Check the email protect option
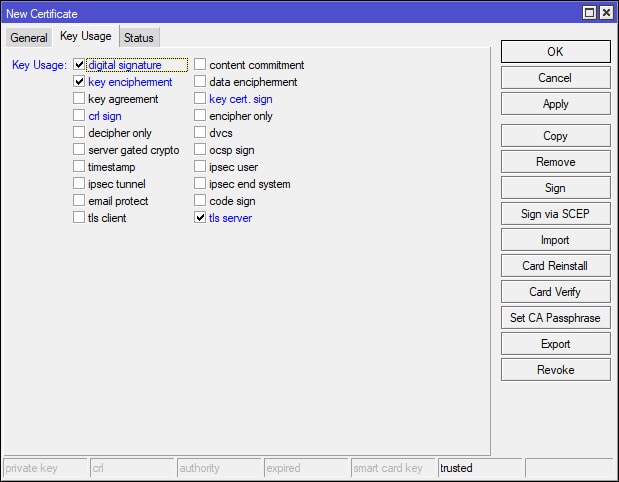The height and width of the screenshot is (482, 619). (x=79, y=200)
